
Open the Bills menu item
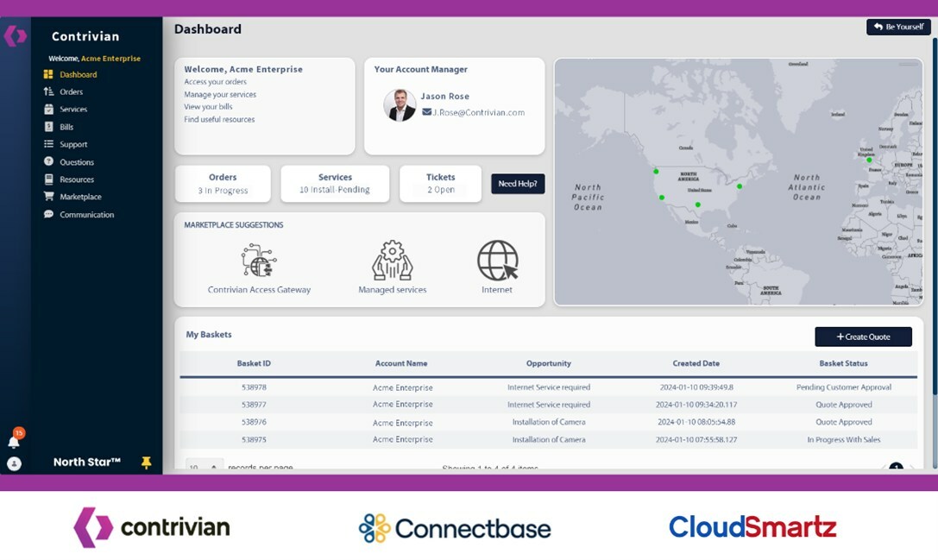click(x=66, y=127)
